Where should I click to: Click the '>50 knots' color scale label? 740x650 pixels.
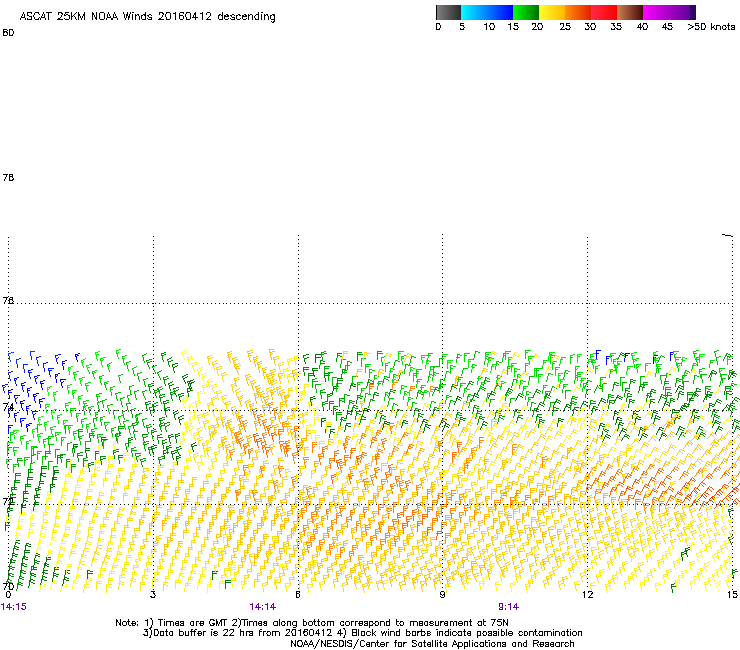pyautogui.click(x=711, y=27)
